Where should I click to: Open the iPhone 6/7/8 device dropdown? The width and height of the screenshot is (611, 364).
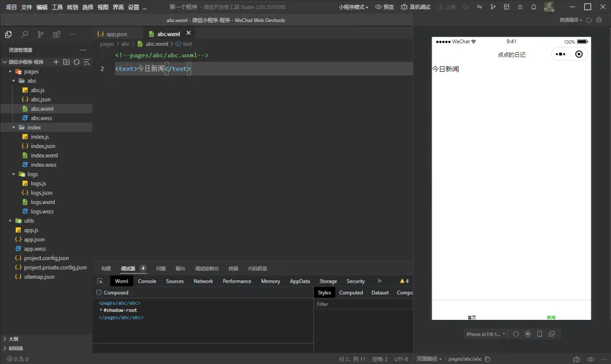[485, 334]
